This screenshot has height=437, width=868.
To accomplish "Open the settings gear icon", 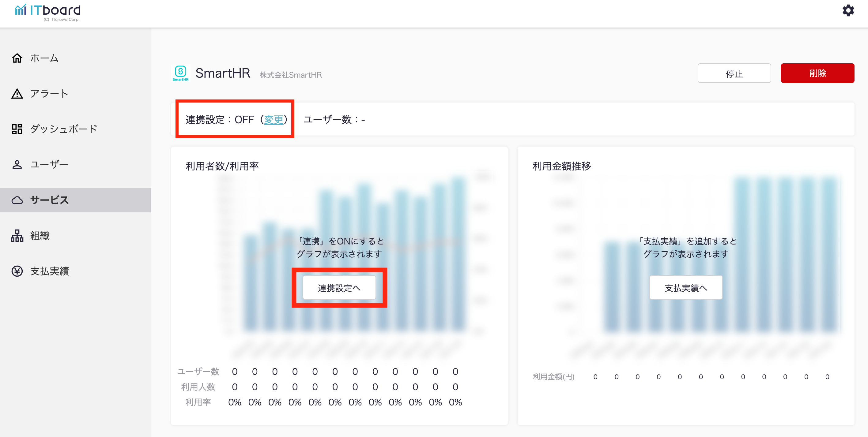I will pos(848,10).
